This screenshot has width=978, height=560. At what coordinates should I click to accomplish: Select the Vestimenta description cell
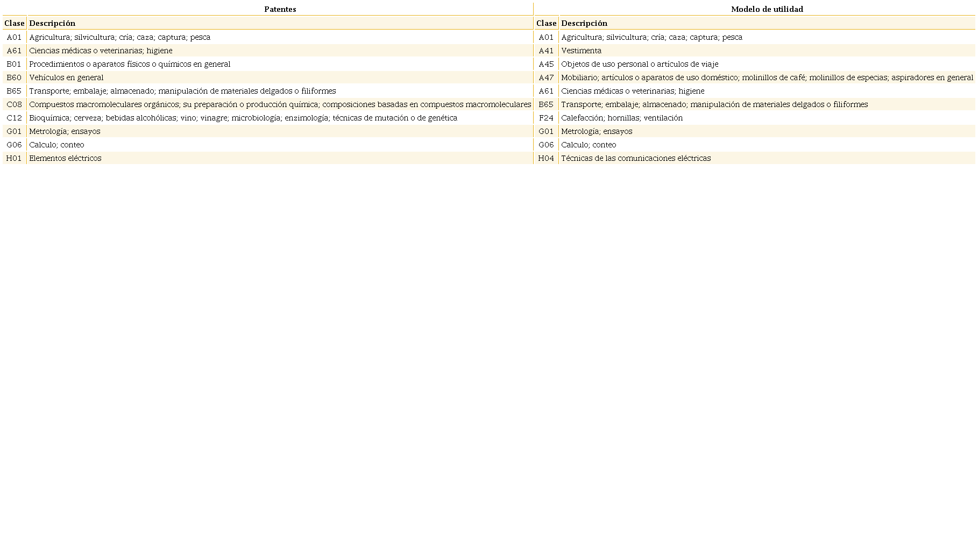[x=581, y=51]
